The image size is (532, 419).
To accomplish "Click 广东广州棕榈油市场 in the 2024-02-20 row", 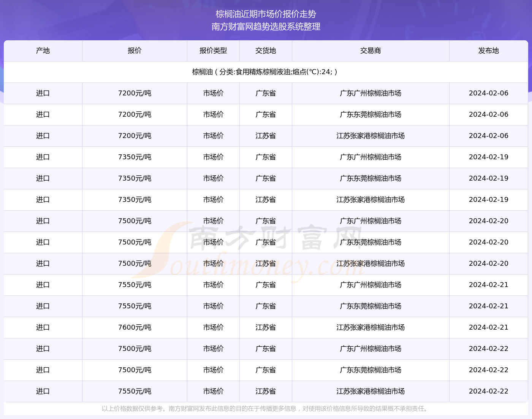I will (x=370, y=221).
